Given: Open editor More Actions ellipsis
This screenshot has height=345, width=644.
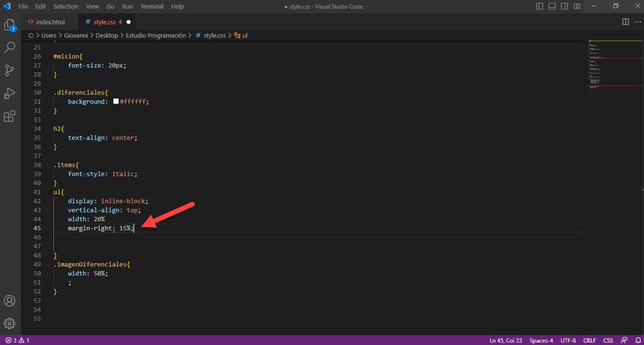Looking at the screenshot, I should 637,22.
